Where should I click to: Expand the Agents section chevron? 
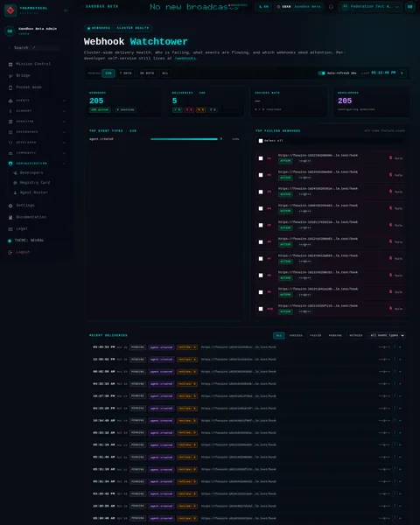64,101
